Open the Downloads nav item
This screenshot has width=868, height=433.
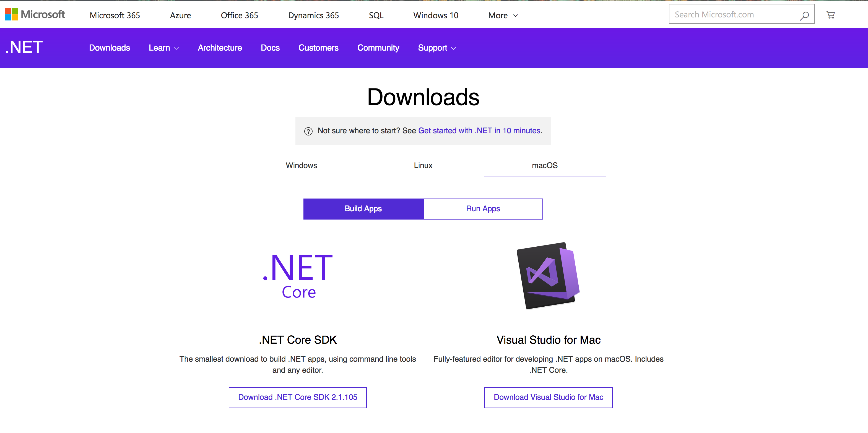pos(110,48)
